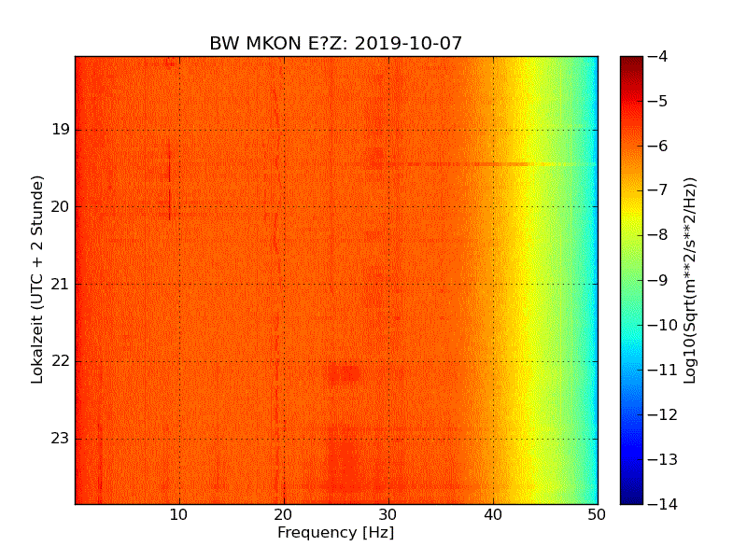Click colorbar tick label −7
The height and width of the screenshot is (560, 747).
[658, 190]
